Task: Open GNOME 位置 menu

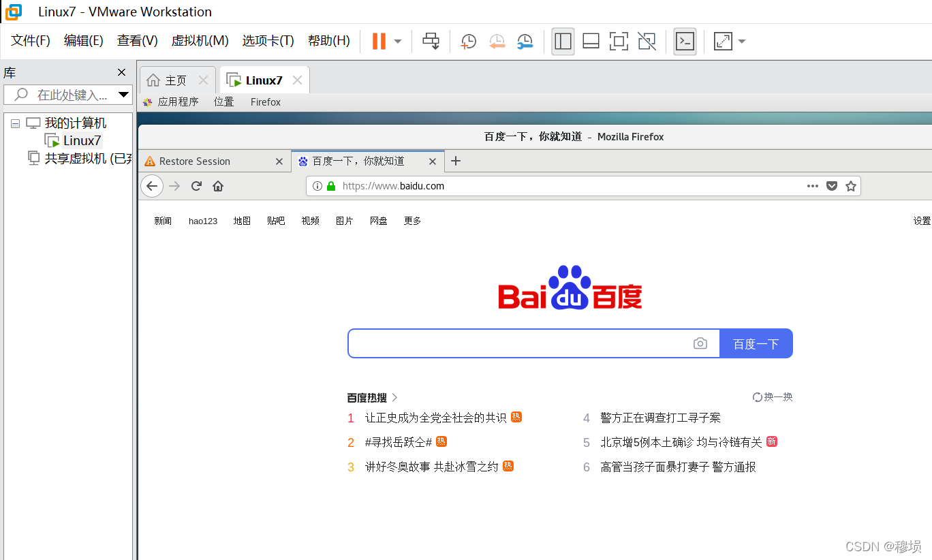Action: click(x=223, y=102)
